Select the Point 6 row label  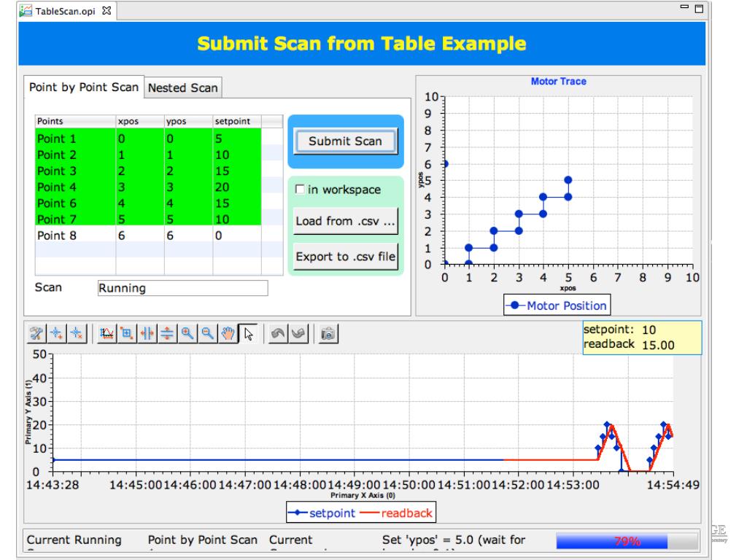coord(57,203)
